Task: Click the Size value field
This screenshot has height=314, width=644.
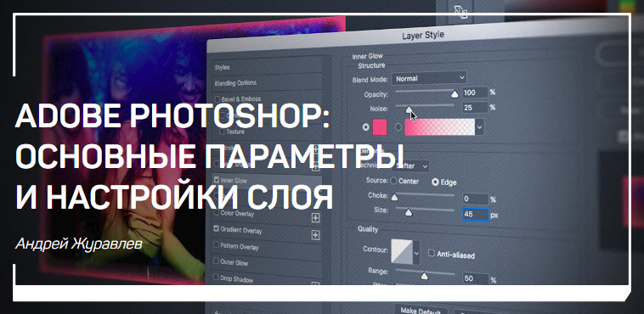Action: (x=476, y=214)
